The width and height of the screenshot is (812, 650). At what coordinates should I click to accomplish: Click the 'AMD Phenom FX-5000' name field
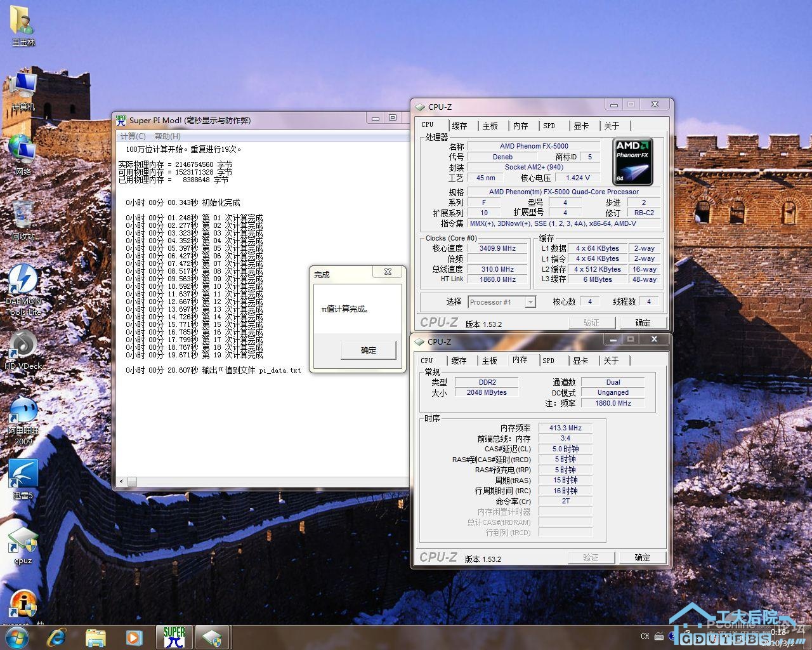[534, 146]
